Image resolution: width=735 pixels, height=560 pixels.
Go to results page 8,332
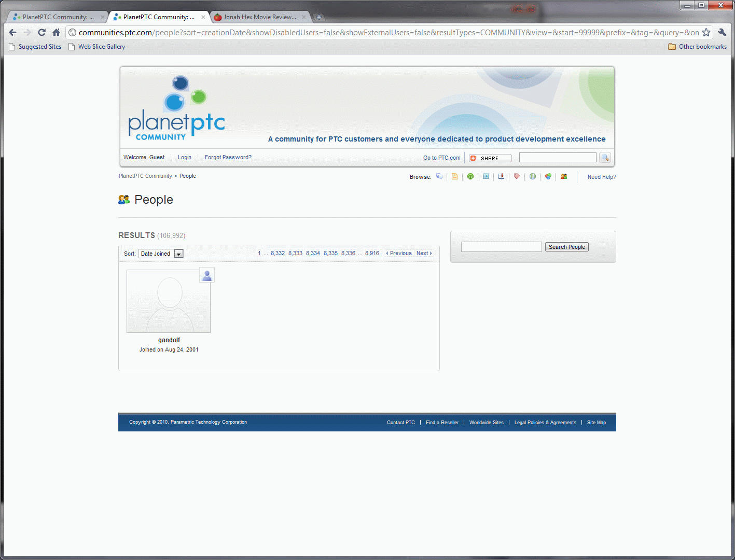tap(278, 253)
